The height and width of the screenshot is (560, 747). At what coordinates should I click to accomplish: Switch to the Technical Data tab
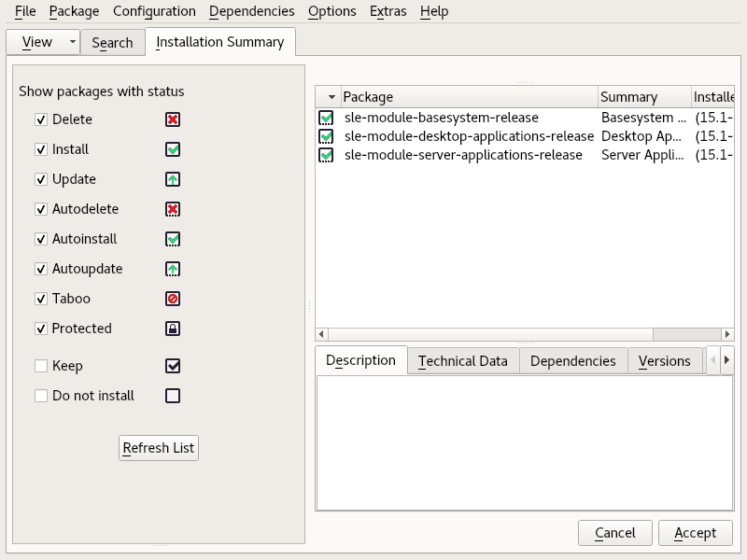pos(463,361)
